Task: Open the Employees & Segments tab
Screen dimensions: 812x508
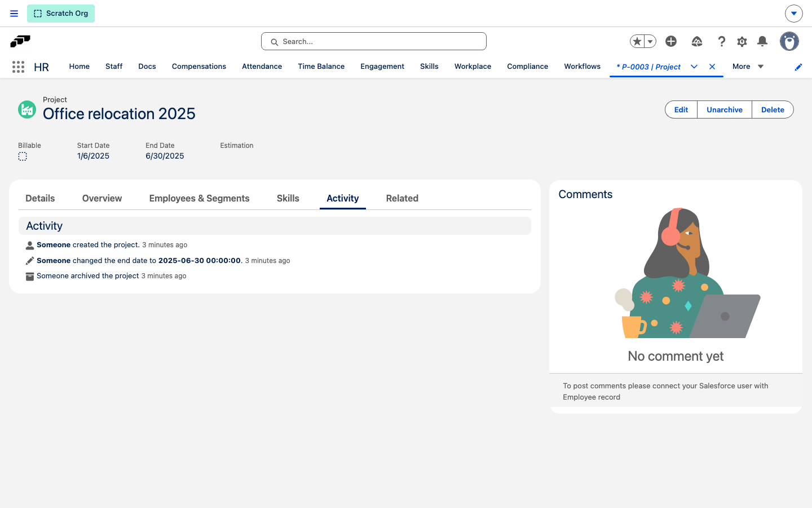Action: pos(199,198)
